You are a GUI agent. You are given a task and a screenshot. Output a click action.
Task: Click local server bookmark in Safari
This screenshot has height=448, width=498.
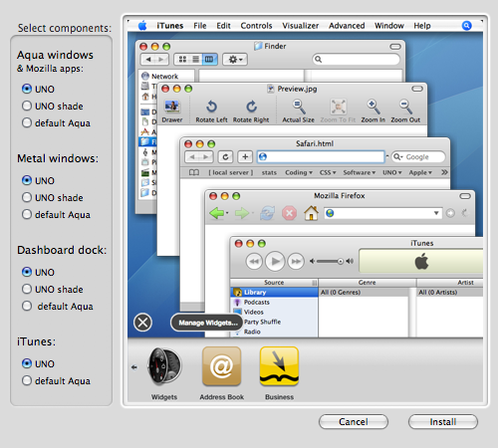click(231, 172)
